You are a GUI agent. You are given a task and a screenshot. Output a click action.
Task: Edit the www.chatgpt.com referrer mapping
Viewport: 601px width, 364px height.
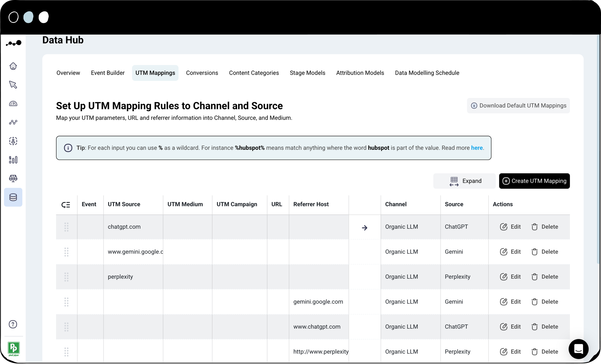tap(510, 327)
